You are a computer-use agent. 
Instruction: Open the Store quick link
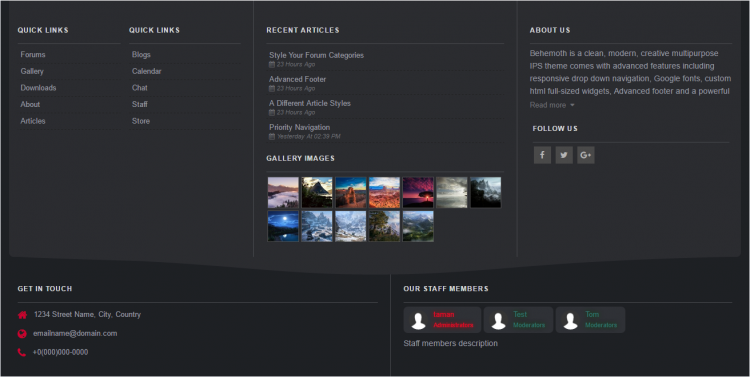141,121
